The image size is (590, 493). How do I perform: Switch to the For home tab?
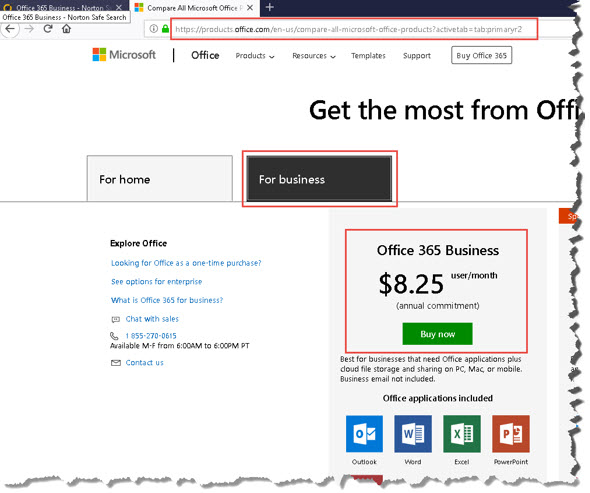pyautogui.click(x=160, y=179)
